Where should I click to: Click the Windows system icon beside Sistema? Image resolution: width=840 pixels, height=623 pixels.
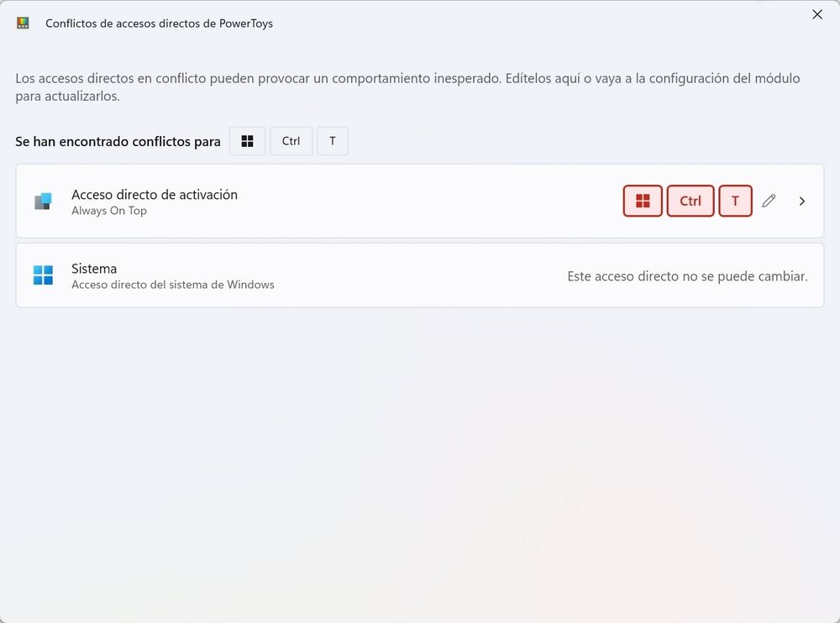coord(43,275)
